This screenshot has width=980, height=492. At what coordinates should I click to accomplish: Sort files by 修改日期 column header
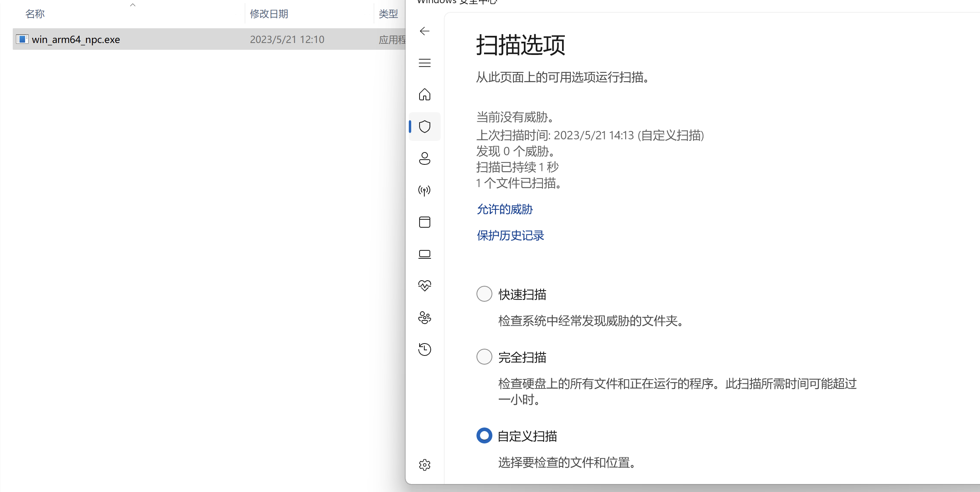(269, 14)
